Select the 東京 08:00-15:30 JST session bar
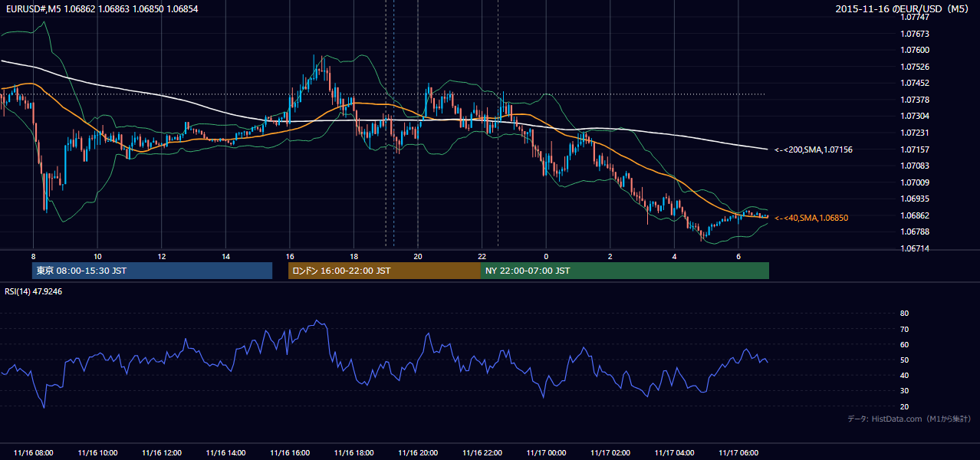 (x=153, y=271)
